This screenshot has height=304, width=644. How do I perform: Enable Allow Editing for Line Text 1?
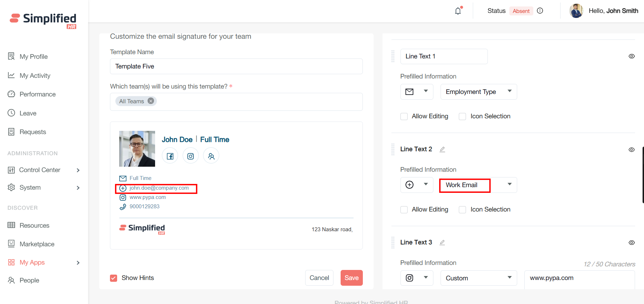point(404,117)
